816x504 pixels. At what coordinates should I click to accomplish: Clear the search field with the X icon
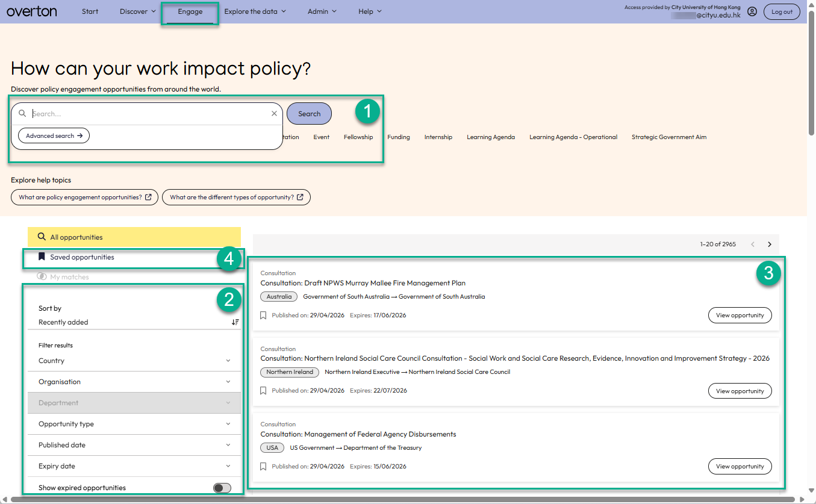pyautogui.click(x=274, y=113)
